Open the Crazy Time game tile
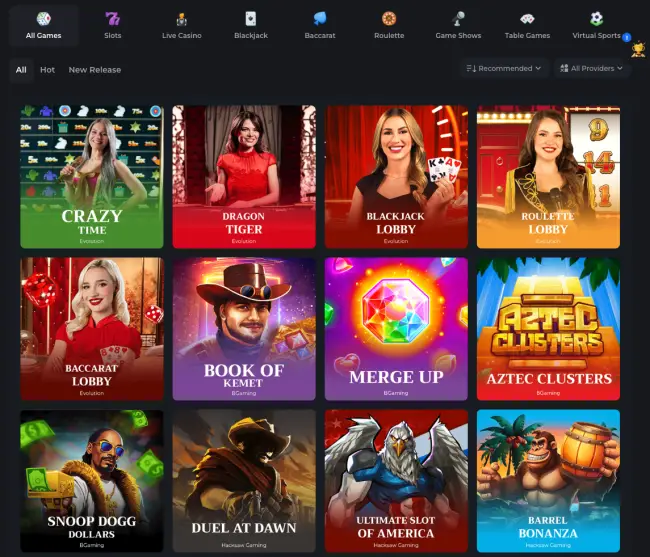 point(92,177)
